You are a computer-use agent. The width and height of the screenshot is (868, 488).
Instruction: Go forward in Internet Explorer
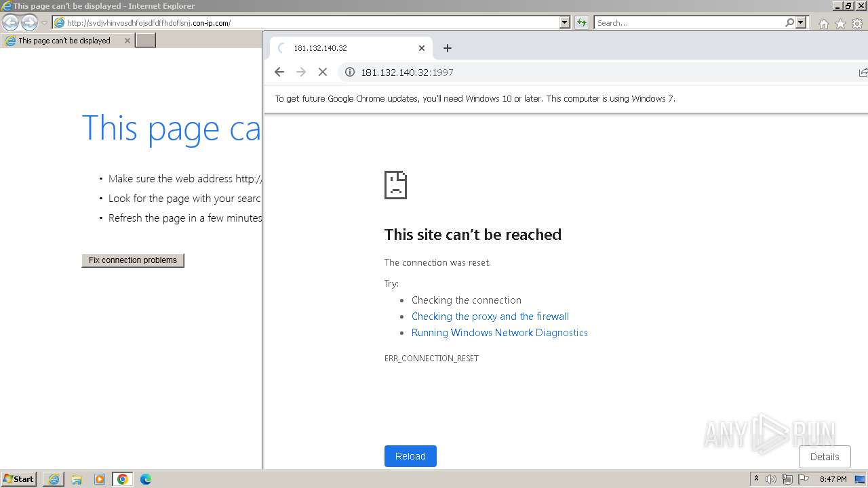[29, 22]
